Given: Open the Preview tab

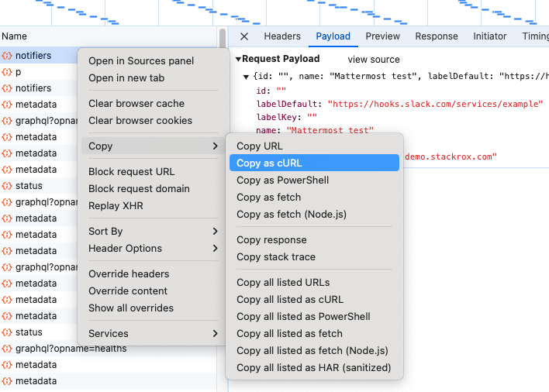Looking at the screenshot, I should 383,36.
